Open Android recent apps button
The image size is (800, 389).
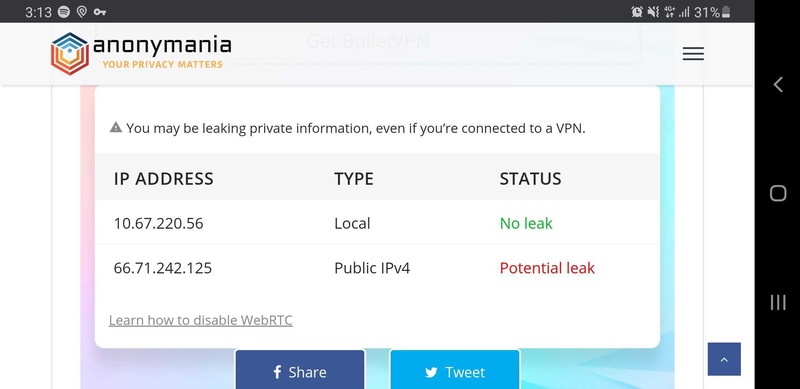pyautogui.click(x=778, y=302)
